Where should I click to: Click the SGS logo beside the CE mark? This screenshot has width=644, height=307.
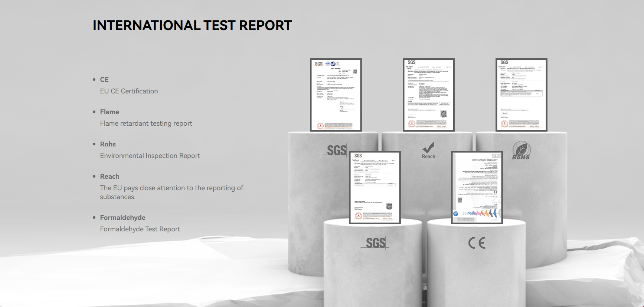pos(376,243)
